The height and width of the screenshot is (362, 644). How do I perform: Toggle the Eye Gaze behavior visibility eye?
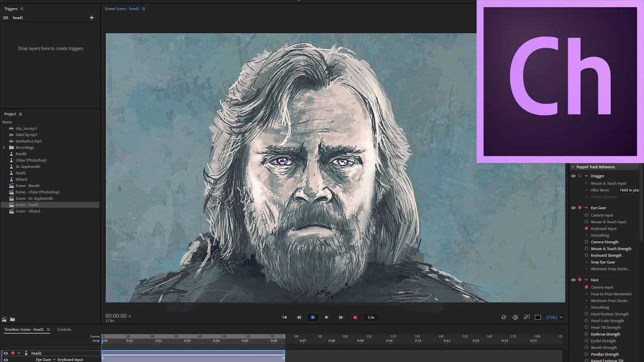pos(573,208)
